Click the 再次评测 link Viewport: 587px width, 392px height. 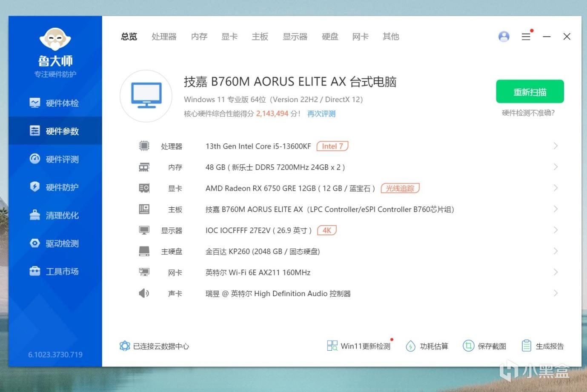coord(321,114)
